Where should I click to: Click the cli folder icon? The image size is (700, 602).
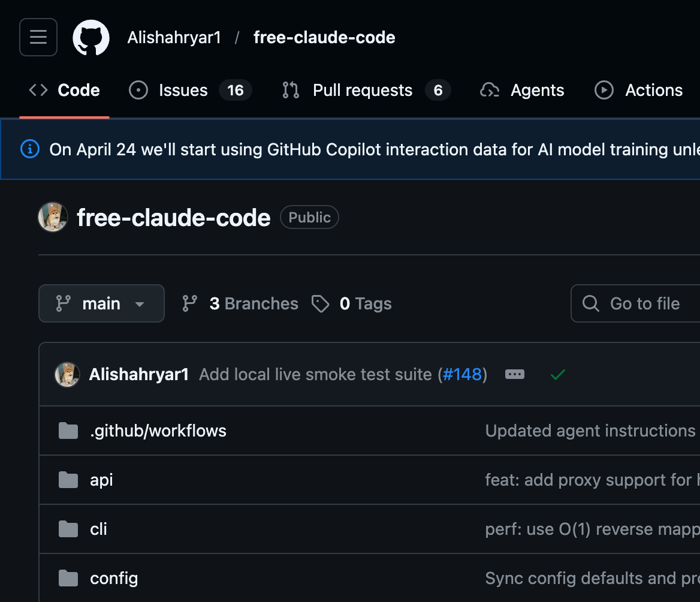pyautogui.click(x=68, y=529)
